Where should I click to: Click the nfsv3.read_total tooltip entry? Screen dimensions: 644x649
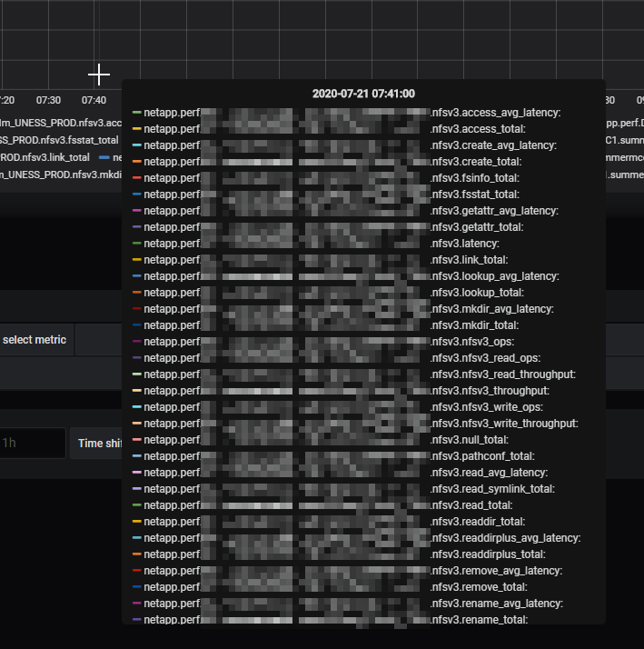(472, 505)
